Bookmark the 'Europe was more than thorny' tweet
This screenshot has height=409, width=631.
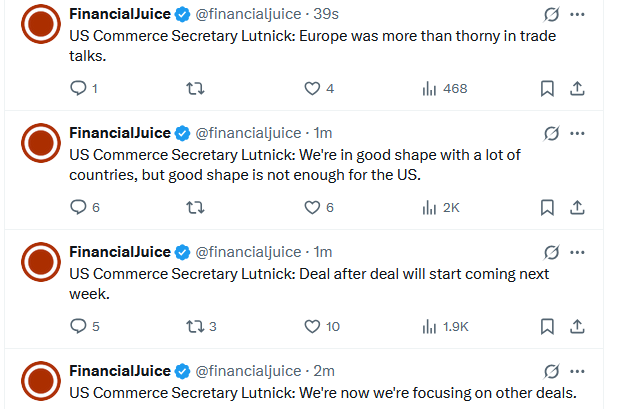pyautogui.click(x=547, y=89)
